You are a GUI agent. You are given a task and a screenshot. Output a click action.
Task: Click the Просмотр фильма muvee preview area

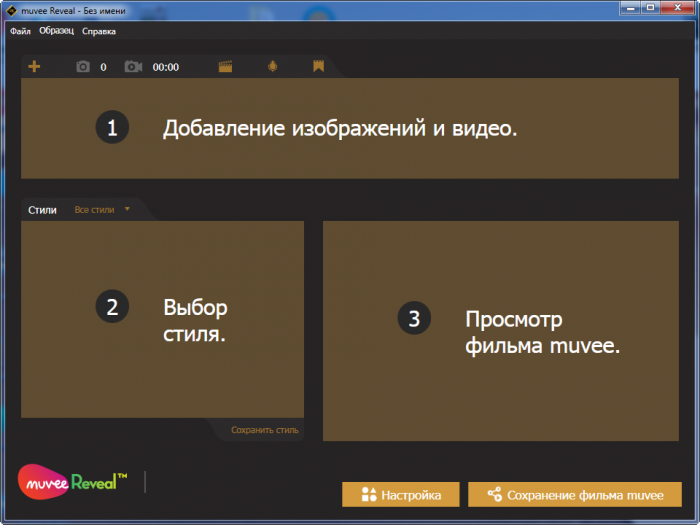click(x=501, y=331)
